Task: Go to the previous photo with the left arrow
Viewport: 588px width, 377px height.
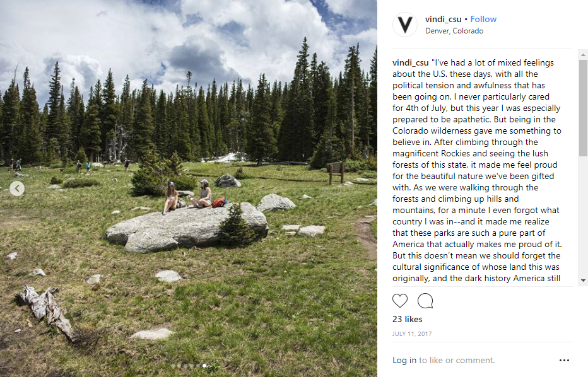Action: (17, 188)
